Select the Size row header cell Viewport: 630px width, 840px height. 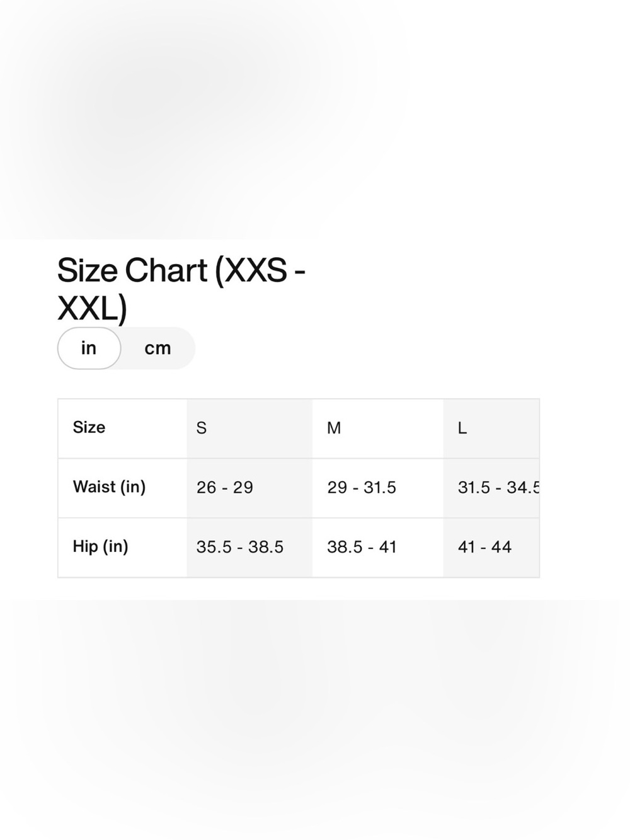(123, 428)
